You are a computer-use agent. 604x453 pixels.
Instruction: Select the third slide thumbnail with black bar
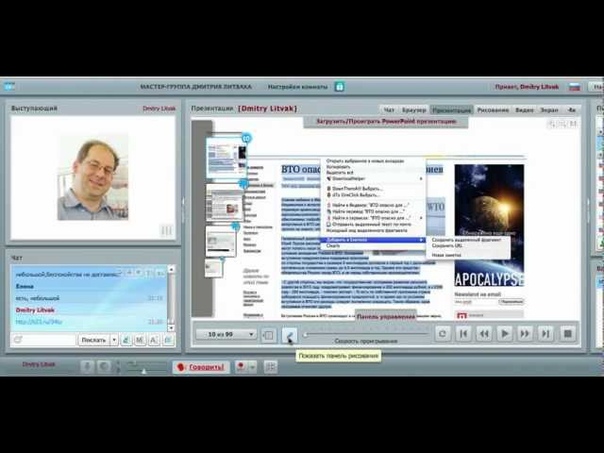pos(220,242)
